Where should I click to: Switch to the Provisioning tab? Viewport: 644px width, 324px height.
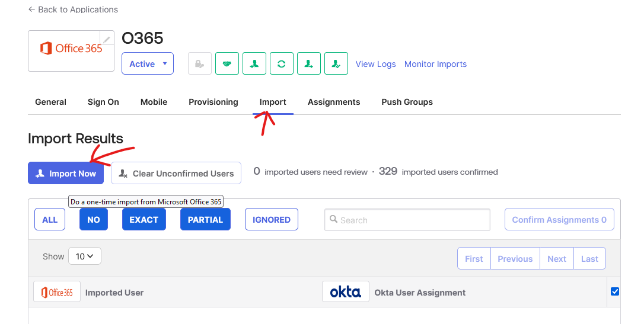click(213, 102)
